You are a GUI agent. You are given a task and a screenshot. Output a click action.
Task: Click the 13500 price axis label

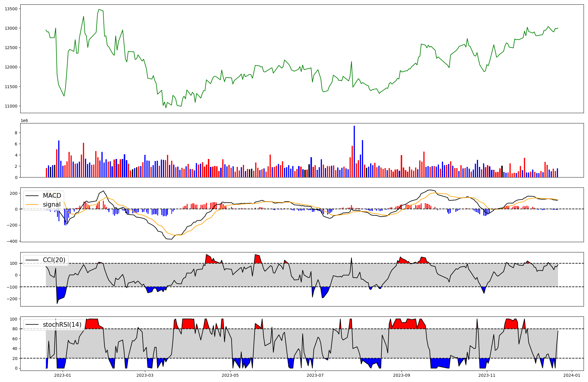[11, 9]
